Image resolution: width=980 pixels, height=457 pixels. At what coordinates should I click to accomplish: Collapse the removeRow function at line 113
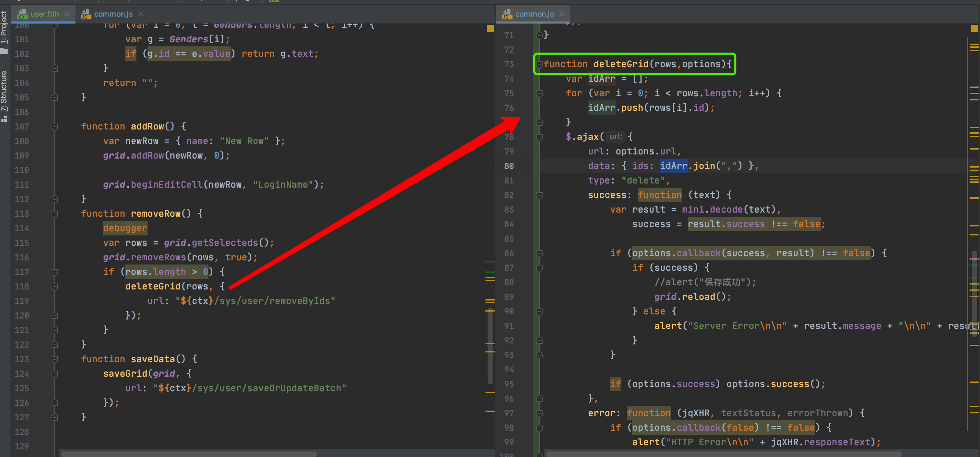(x=55, y=214)
